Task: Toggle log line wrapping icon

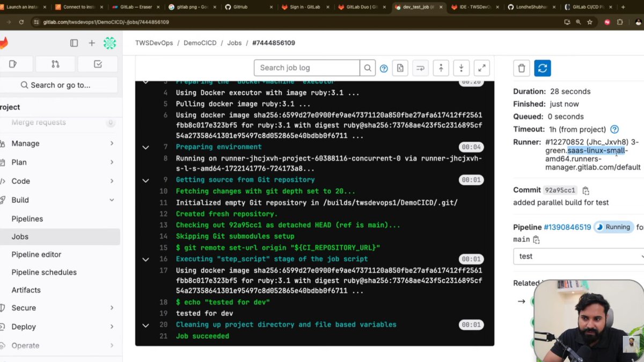Action: (x=420, y=68)
